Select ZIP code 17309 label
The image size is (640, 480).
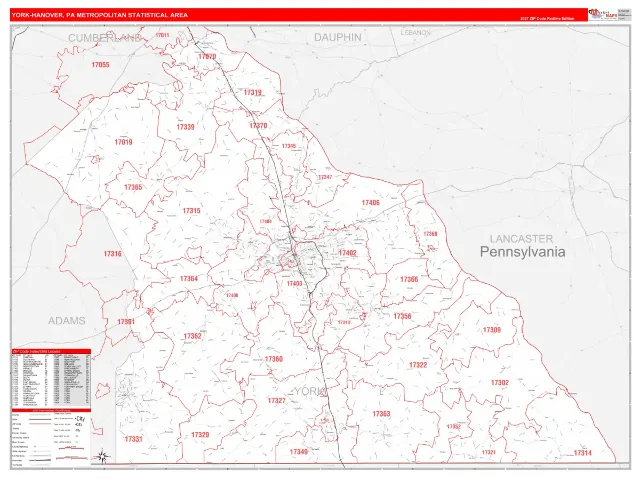coord(492,330)
